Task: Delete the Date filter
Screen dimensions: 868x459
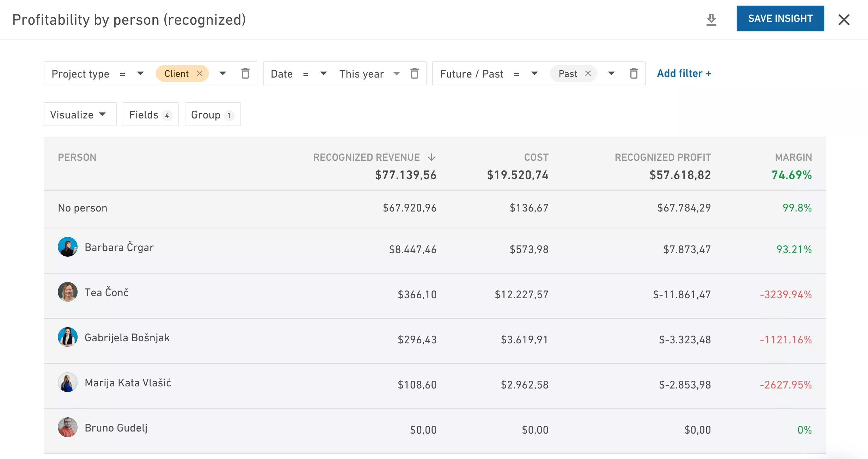Action: tap(415, 73)
